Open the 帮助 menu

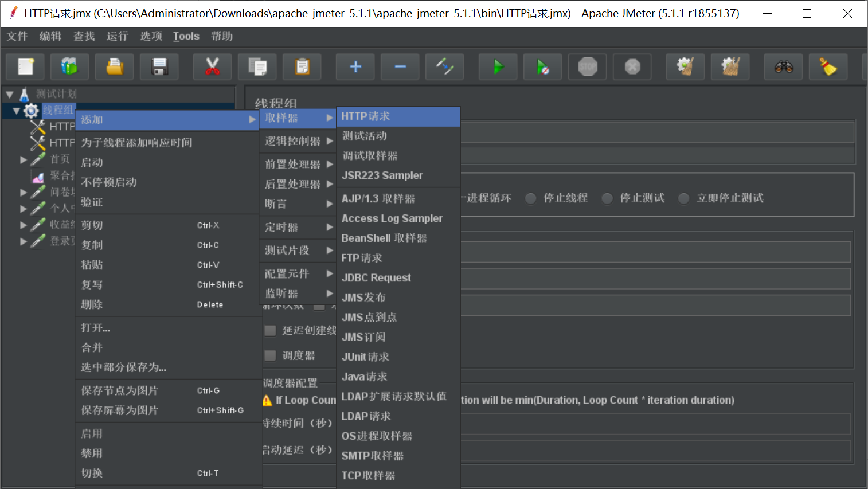pos(222,36)
